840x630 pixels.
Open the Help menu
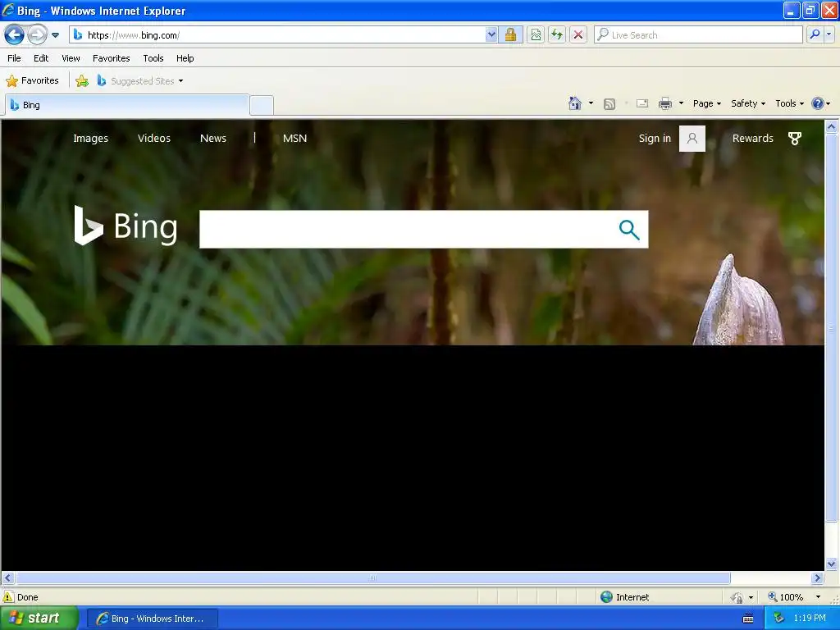coord(185,58)
